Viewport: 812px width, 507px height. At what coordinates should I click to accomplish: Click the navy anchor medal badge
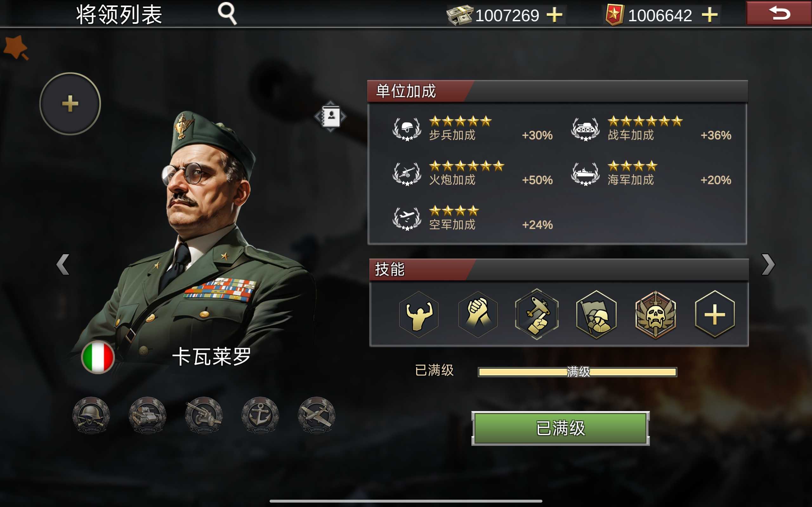260,415
